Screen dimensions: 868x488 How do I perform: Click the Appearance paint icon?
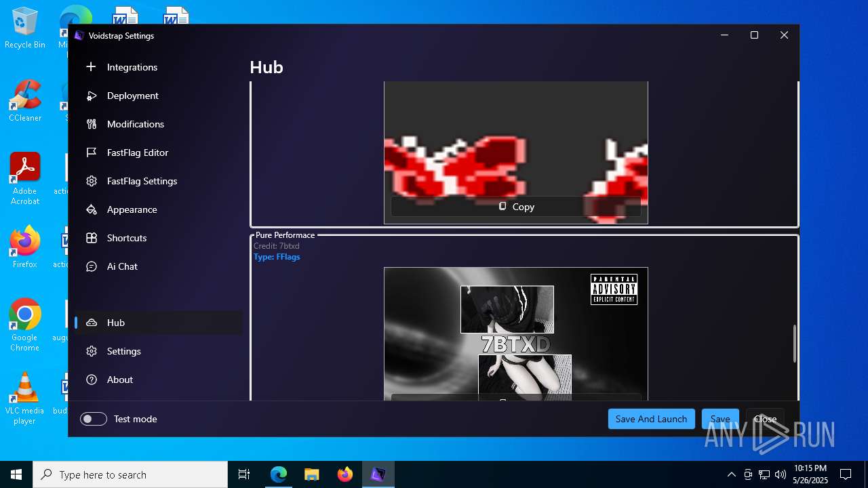92,209
